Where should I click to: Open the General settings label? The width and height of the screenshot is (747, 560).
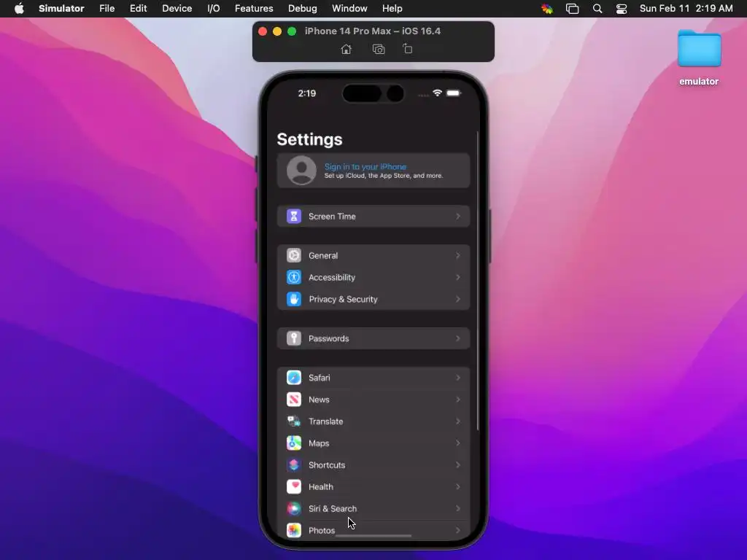point(323,255)
